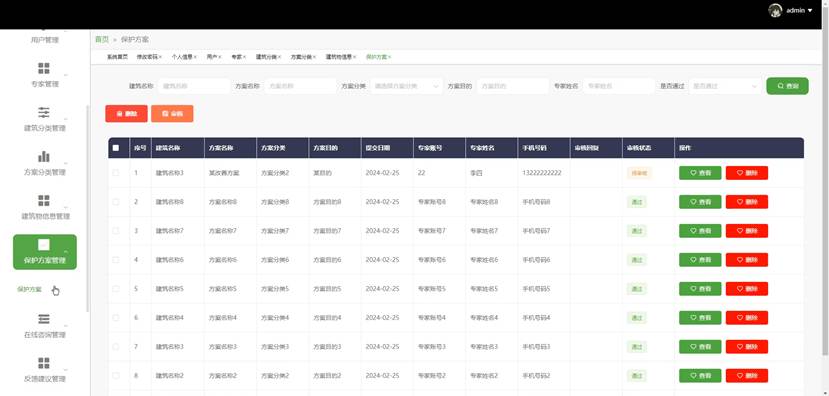Viewport: 829px width, 396px height.
Task: Click the sidebar vertical scrollbar
Action: click(x=88, y=209)
